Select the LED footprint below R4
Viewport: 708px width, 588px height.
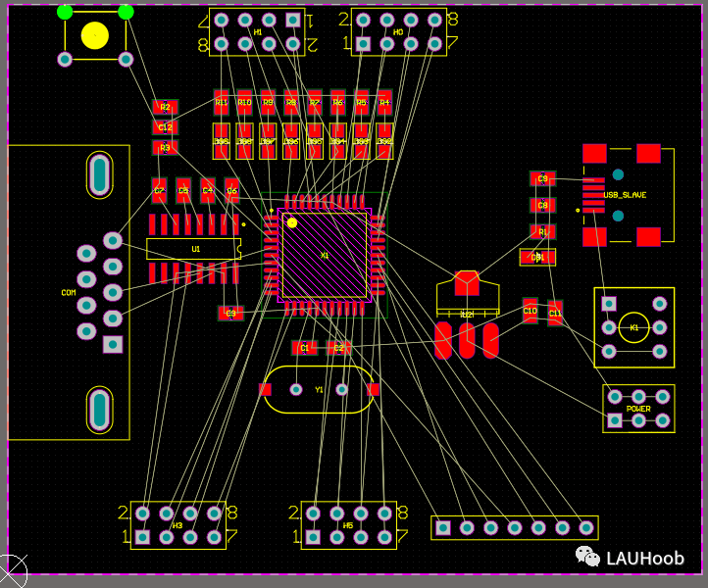coord(384,141)
